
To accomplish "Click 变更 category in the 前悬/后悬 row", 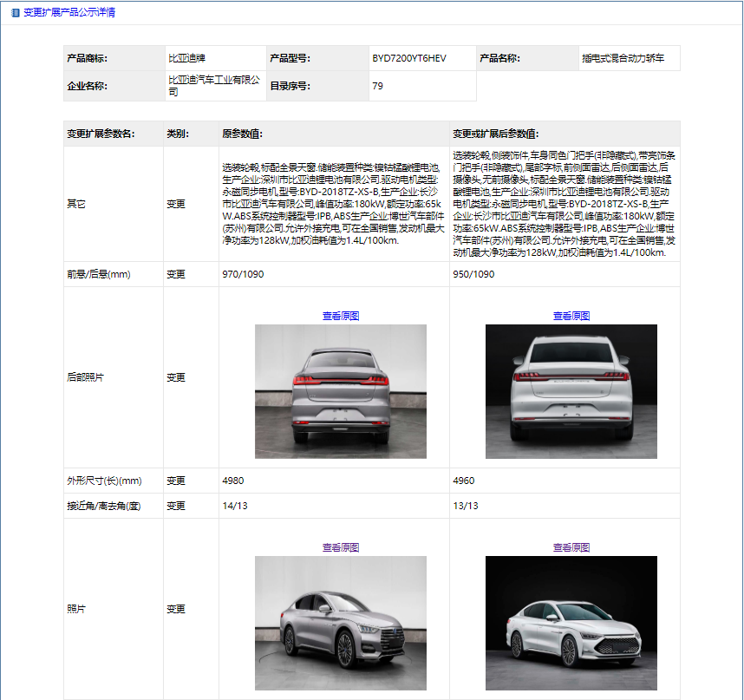I will [175, 274].
